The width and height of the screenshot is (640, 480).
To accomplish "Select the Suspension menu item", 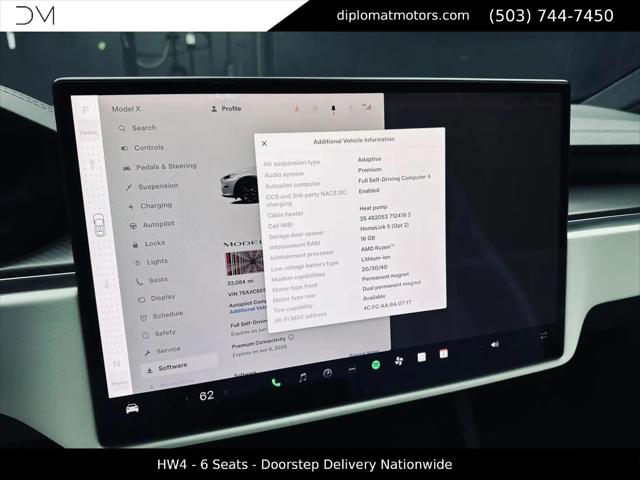I will click(152, 186).
